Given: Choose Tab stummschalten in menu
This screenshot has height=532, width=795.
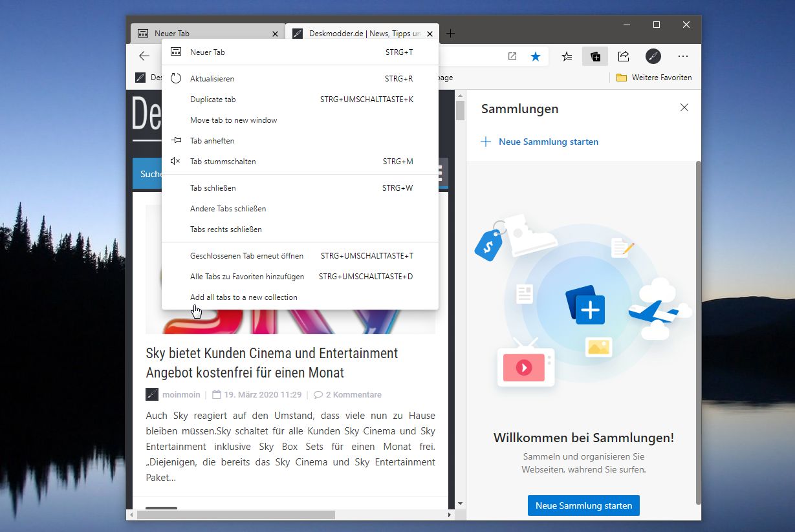Looking at the screenshot, I should (300, 162).
